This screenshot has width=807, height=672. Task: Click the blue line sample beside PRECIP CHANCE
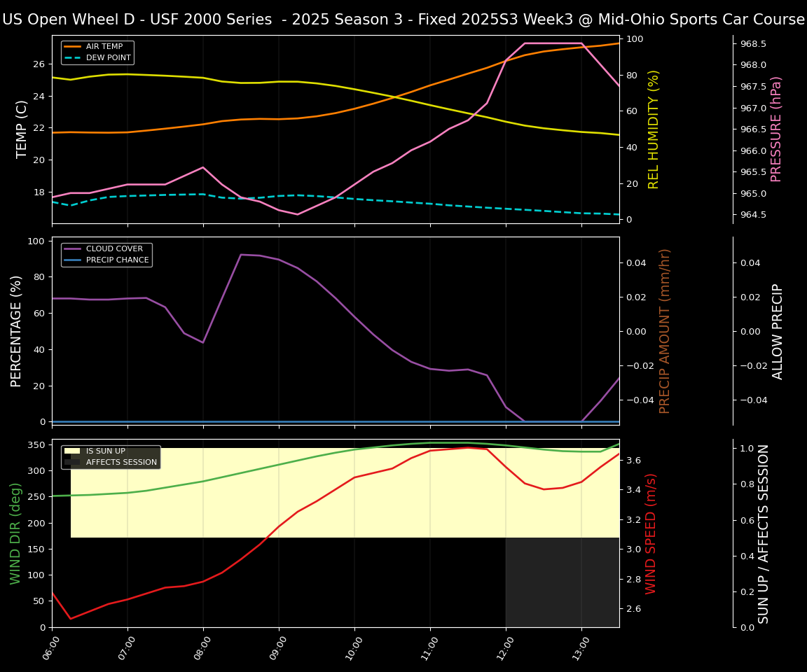coord(73,260)
